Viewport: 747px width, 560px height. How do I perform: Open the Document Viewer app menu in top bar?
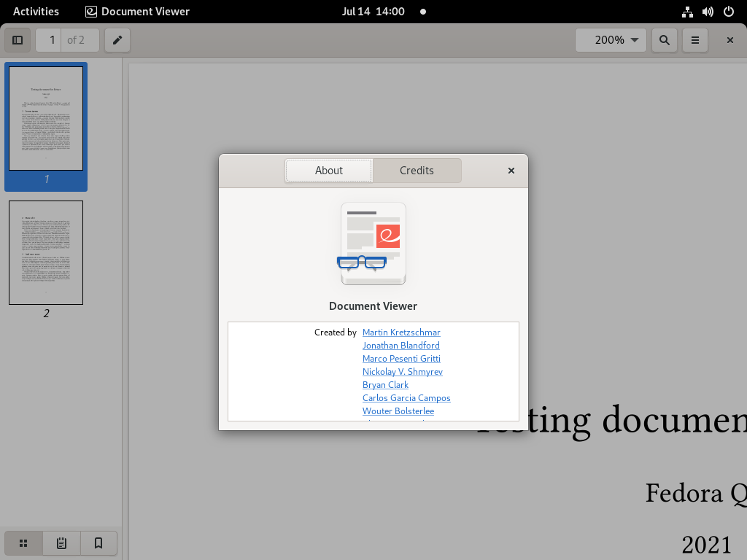[x=138, y=12]
